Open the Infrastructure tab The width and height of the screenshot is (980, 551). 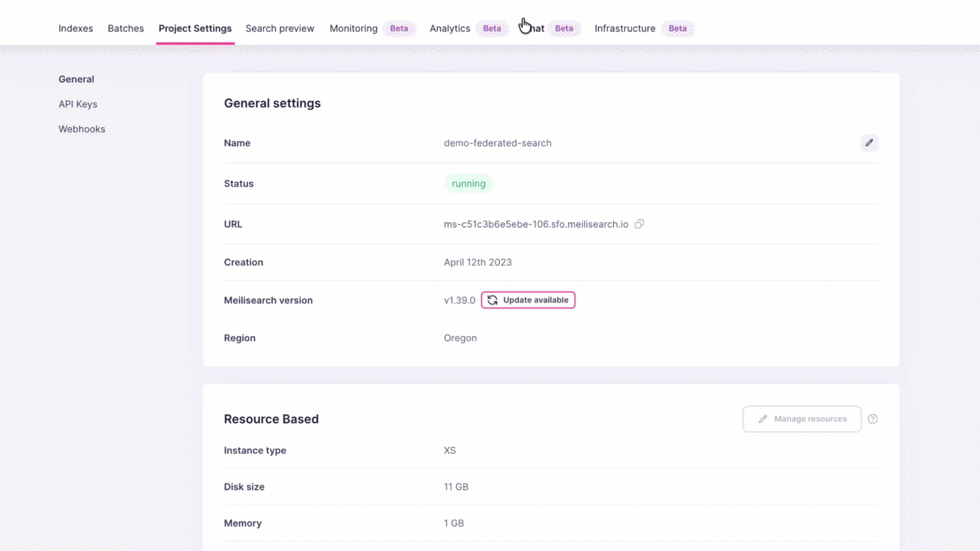coord(625,28)
